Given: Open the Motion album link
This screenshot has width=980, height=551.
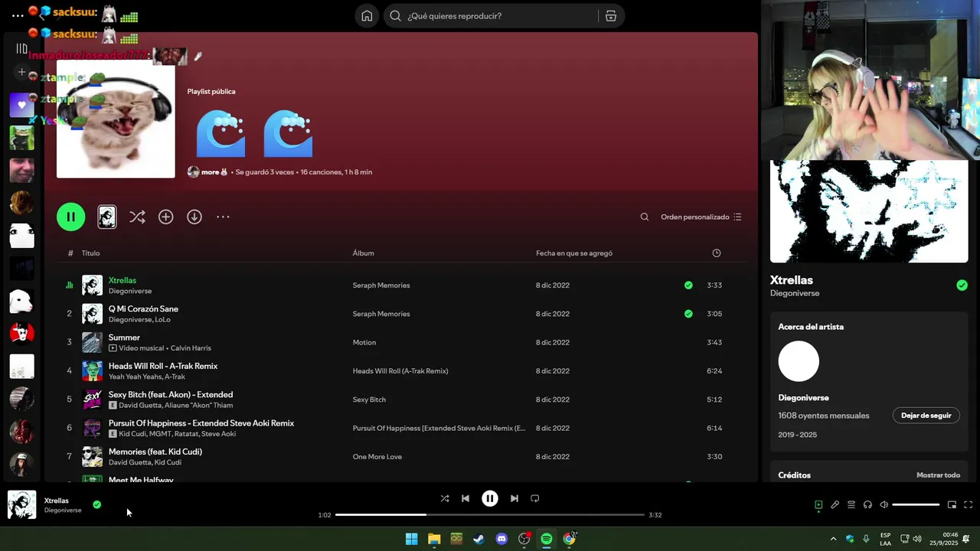Looking at the screenshot, I should 364,343.
